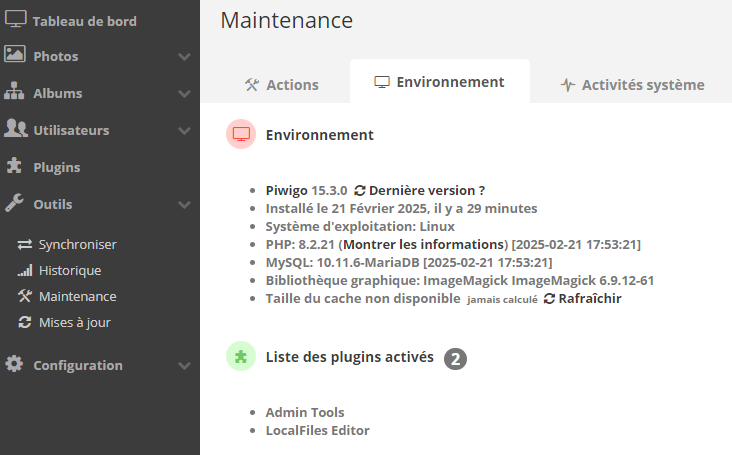
Task: Click the Photos image icon in sidebar
Action: pos(15,55)
